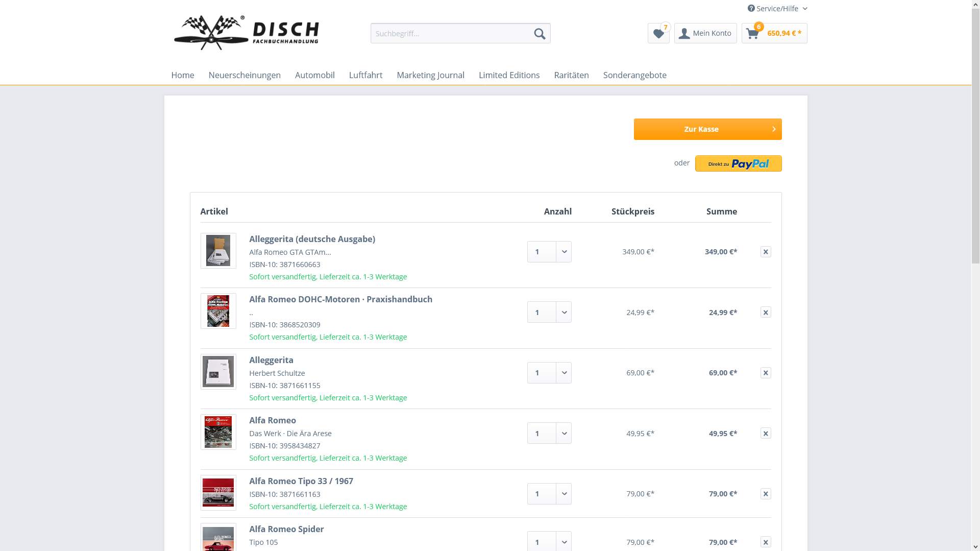This screenshot has height=551, width=980.
Task: Open the Luftfahrt category
Action: coord(365,75)
